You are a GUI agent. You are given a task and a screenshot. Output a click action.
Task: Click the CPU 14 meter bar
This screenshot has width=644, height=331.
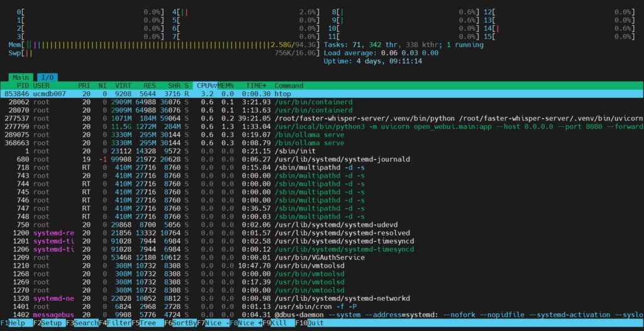click(x=559, y=28)
